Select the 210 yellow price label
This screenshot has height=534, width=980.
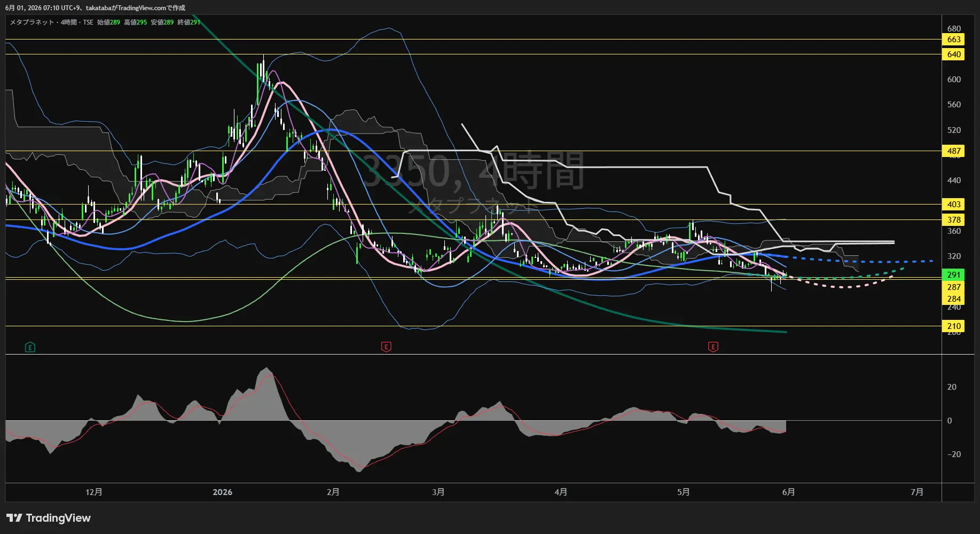954,326
